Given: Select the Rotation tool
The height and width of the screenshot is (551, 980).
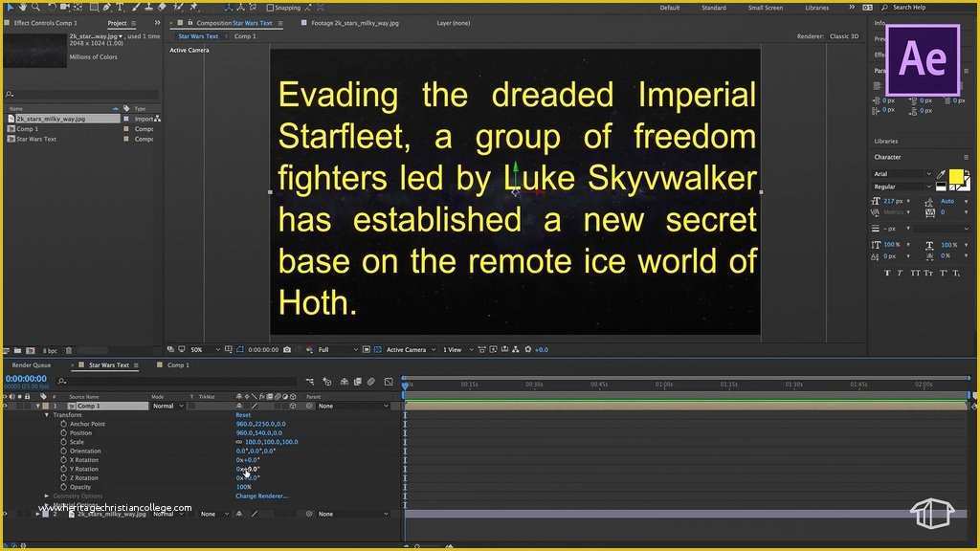Looking at the screenshot, I should point(52,7).
